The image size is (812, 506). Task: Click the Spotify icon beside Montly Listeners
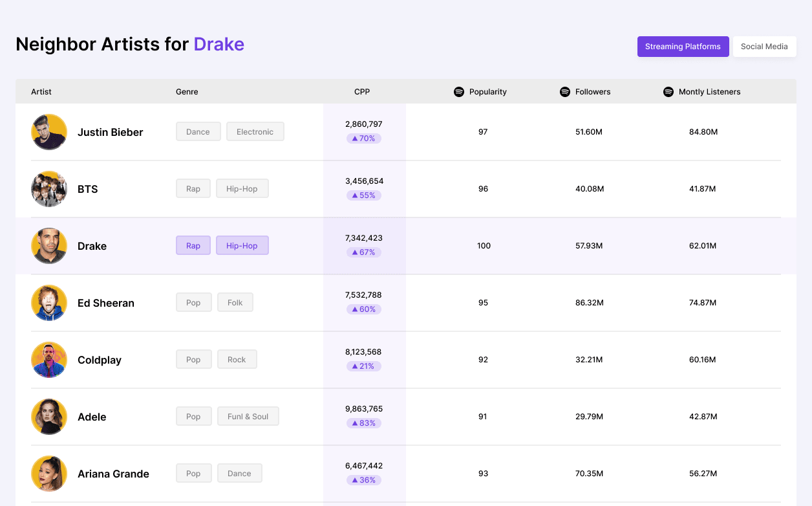668,92
